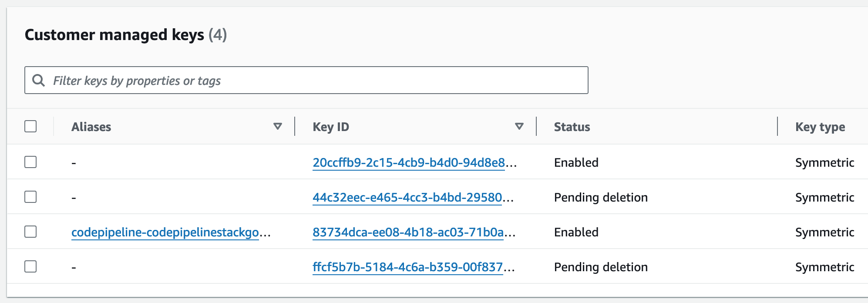Tick the codepipeline alias row checkbox
868x303 pixels.
click(30, 232)
